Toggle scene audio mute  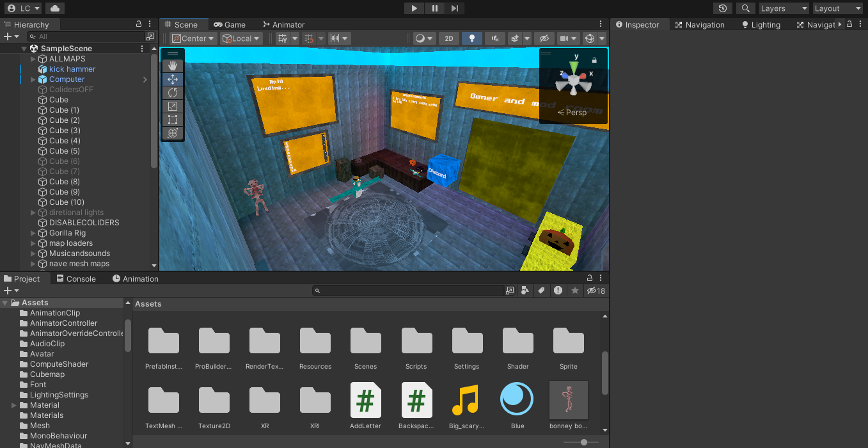click(x=494, y=38)
